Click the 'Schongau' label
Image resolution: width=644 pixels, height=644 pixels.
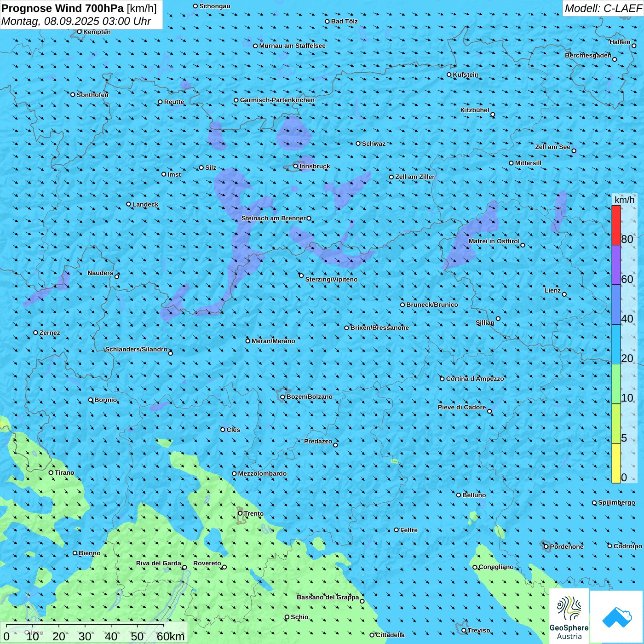[215, 6]
